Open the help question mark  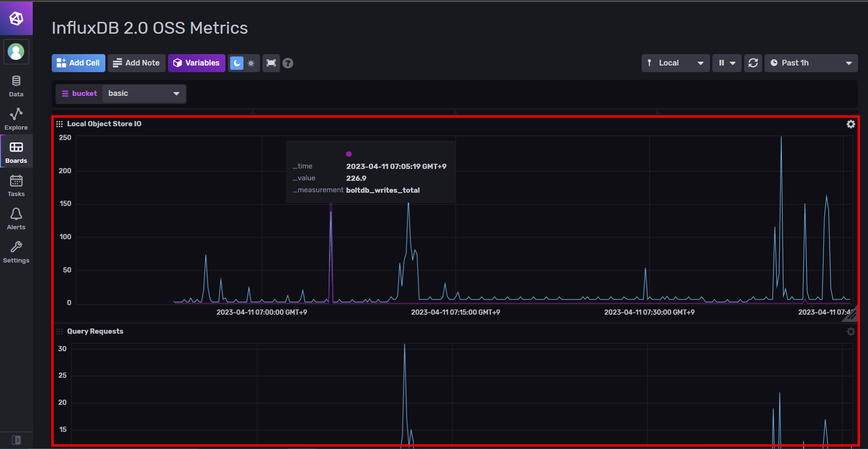coord(288,63)
